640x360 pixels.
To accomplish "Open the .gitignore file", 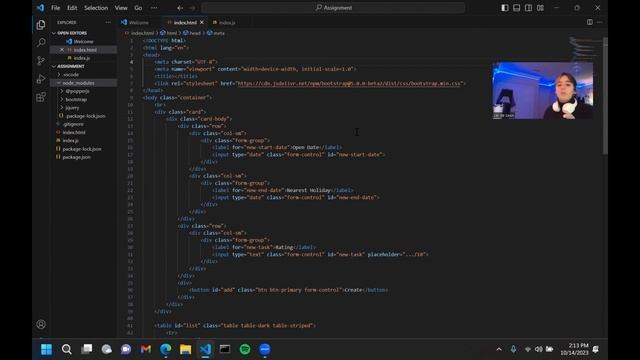I will (74, 124).
